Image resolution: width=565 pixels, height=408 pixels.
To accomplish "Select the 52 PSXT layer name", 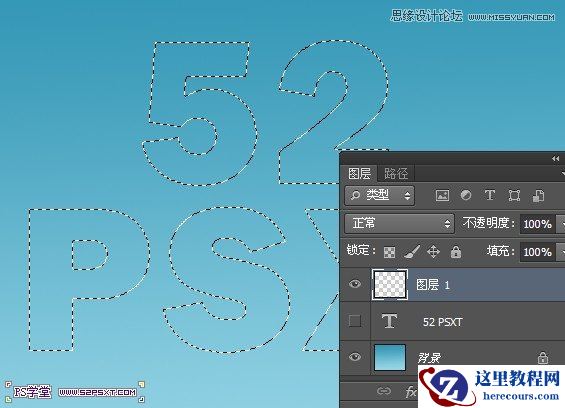I will 442,322.
